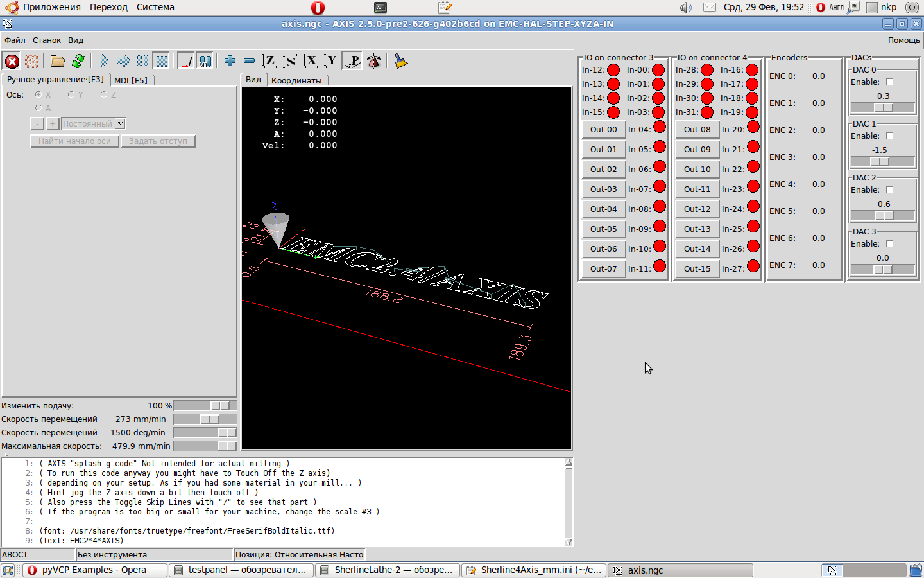Screen dimensions: 924x578
Task: Jog axis negative with minus button
Action: (x=37, y=124)
